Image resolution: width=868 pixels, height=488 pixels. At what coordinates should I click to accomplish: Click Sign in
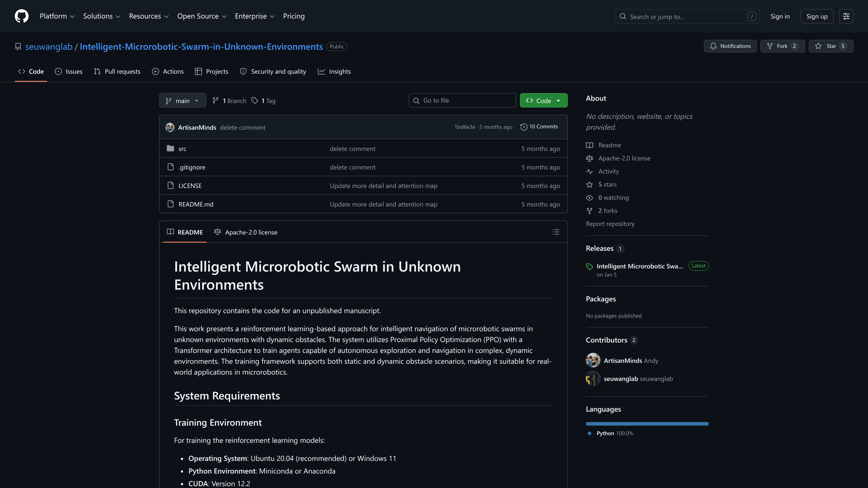(780, 16)
